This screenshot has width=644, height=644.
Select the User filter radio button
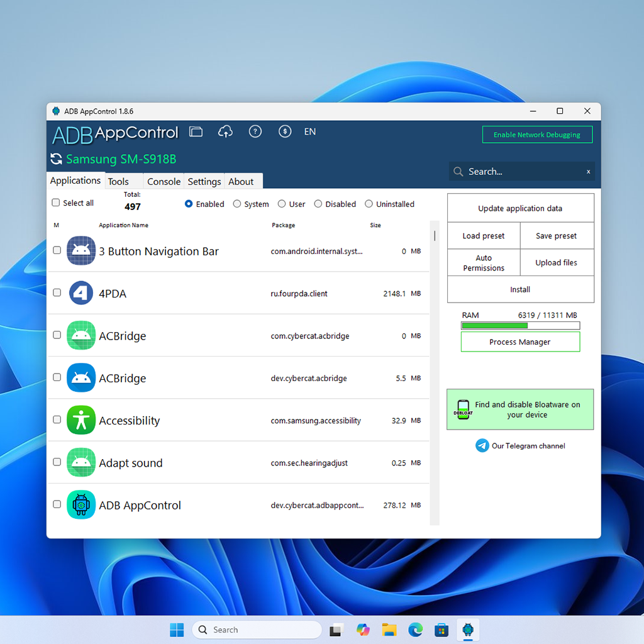pyautogui.click(x=281, y=204)
